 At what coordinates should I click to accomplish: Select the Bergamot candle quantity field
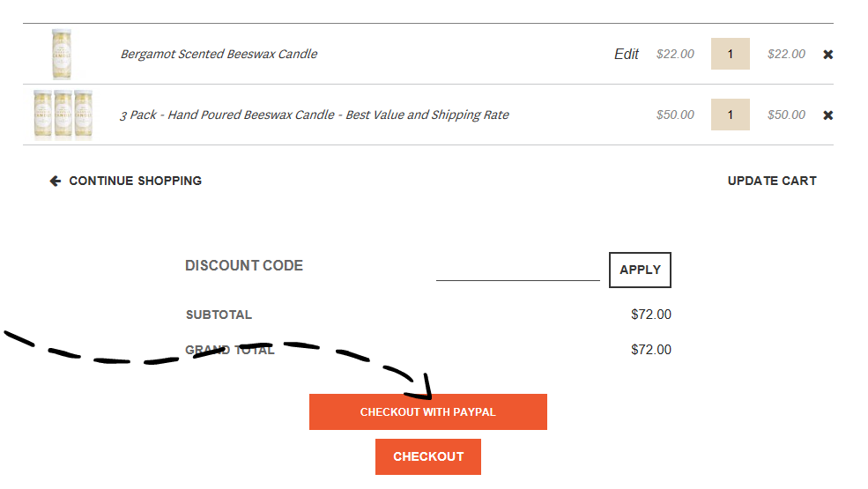731,54
